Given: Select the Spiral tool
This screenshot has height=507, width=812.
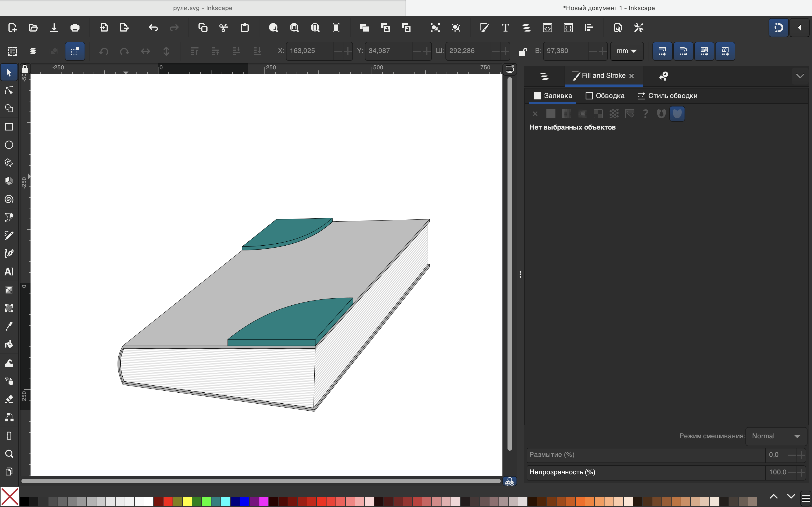Looking at the screenshot, I should tap(9, 199).
